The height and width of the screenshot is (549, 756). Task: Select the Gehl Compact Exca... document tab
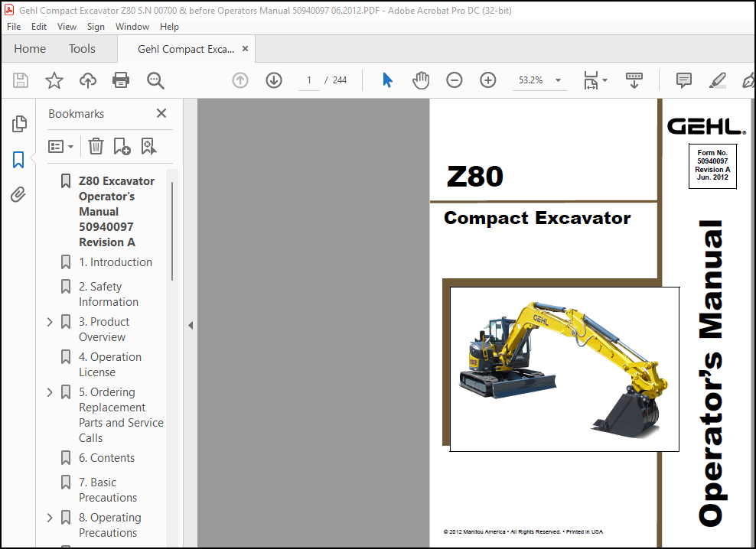(186, 49)
